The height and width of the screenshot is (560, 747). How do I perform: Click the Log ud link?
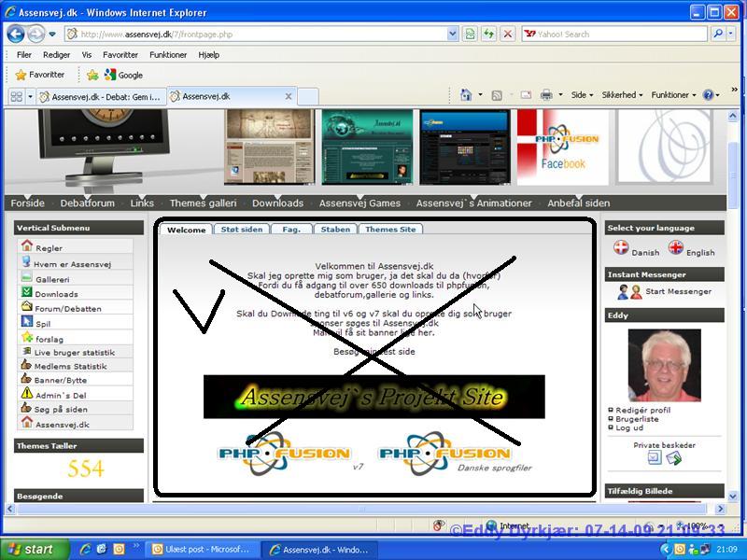[x=629, y=427]
